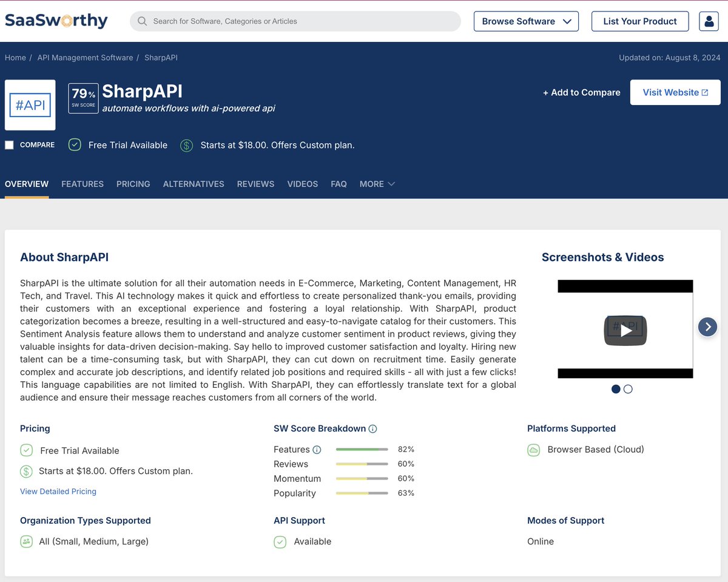This screenshot has width=728, height=582.
Task: Switch to the ALTERNATIVES tab
Action: coord(194,184)
